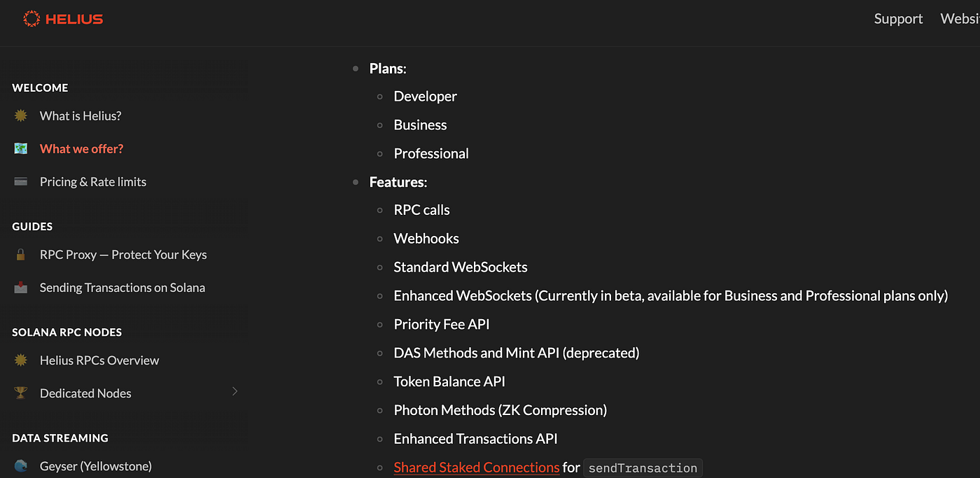The image size is (980, 478).
Task: Open the What is Helius? page
Action: point(80,115)
